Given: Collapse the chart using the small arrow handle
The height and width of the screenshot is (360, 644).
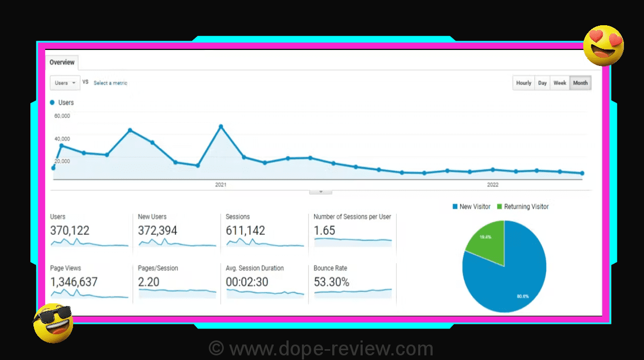Looking at the screenshot, I should (x=320, y=192).
